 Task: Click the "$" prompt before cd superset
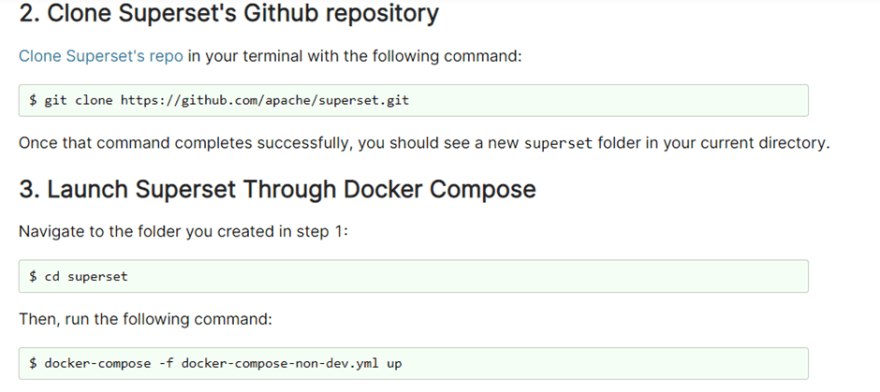pyautogui.click(x=33, y=276)
